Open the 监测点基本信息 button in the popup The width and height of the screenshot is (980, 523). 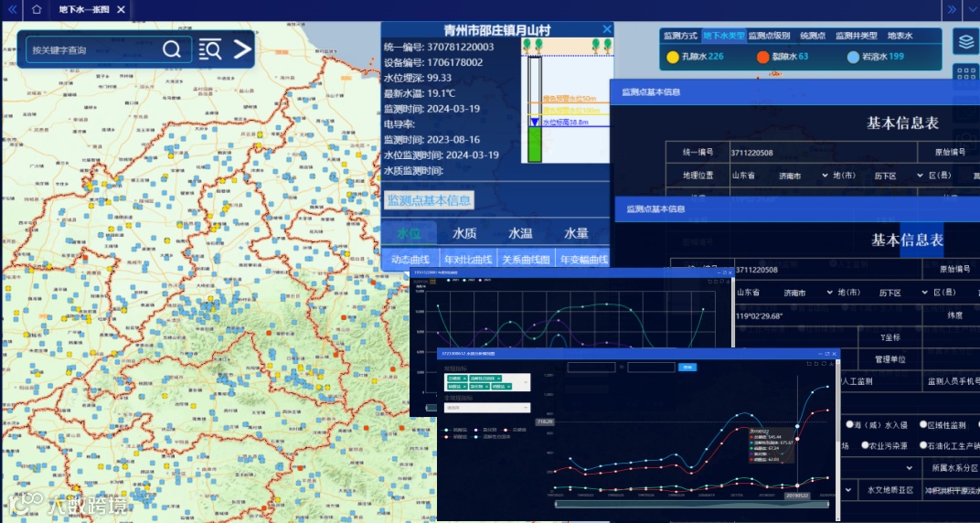(429, 200)
